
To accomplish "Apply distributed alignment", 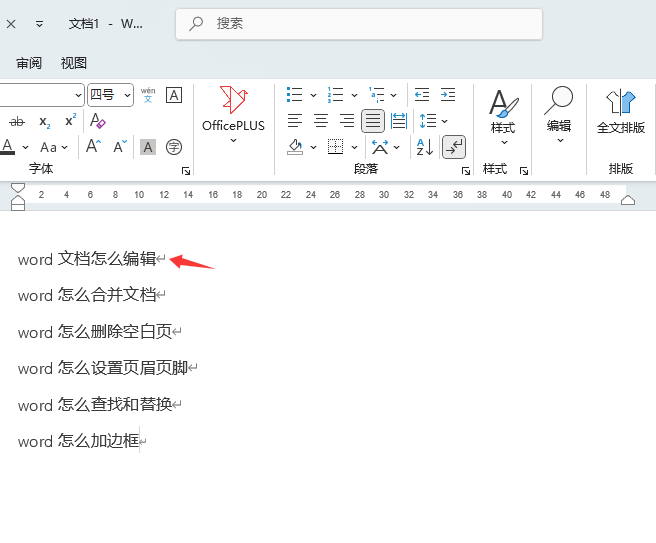I will tap(399, 121).
